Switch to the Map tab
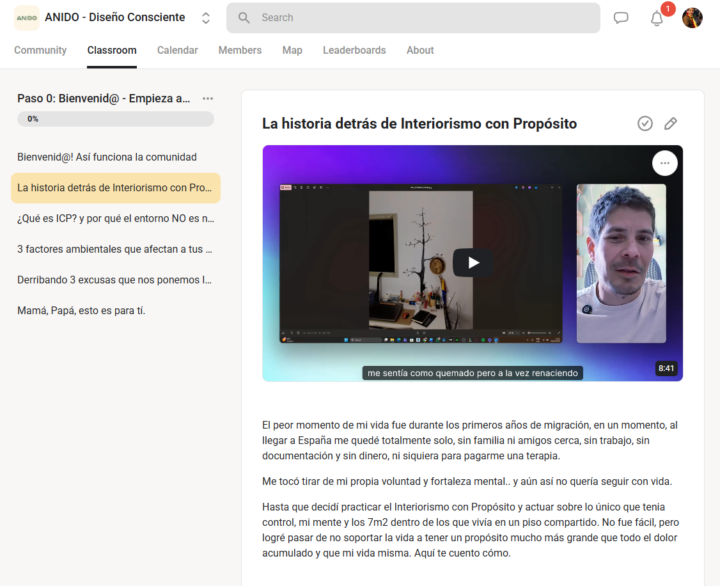720x586 pixels. [292, 50]
